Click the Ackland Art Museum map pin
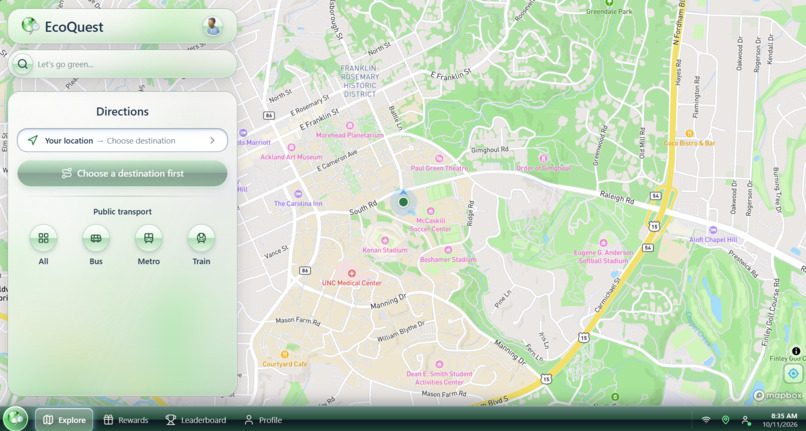 click(291, 148)
